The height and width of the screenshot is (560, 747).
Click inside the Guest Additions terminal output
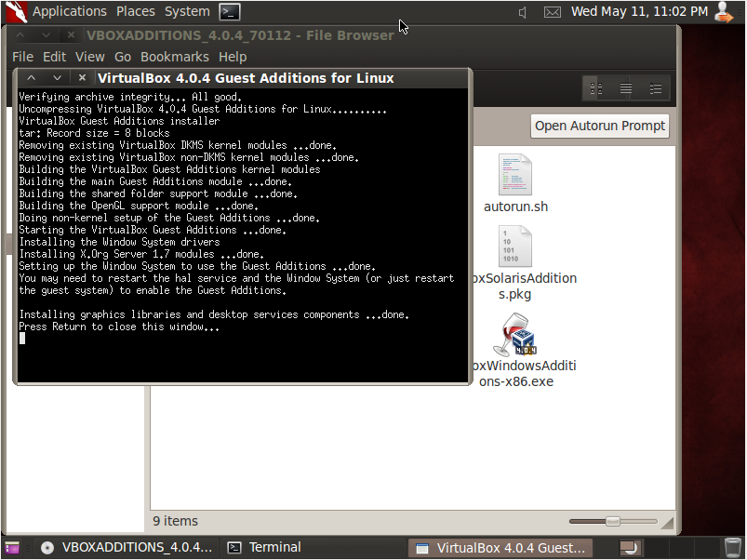tap(242, 235)
